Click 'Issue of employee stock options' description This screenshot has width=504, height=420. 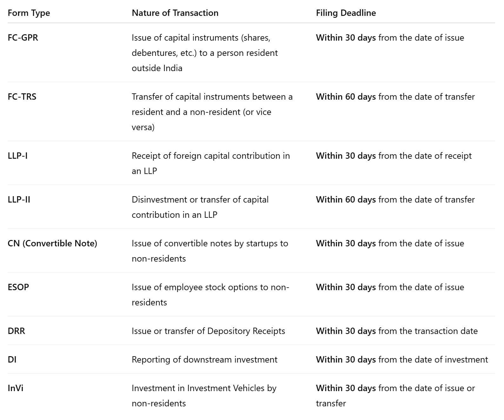(210, 287)
